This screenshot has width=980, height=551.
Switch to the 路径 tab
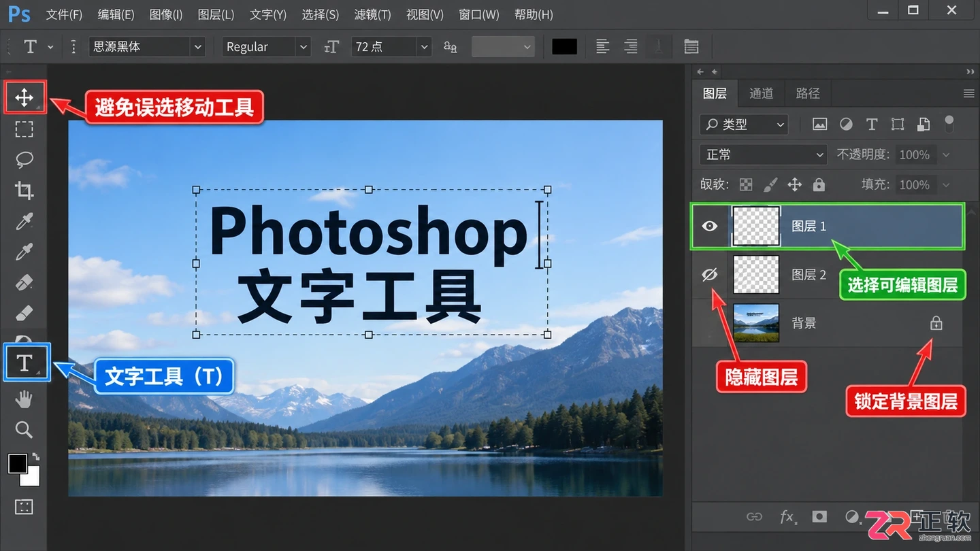coord(808,93)
